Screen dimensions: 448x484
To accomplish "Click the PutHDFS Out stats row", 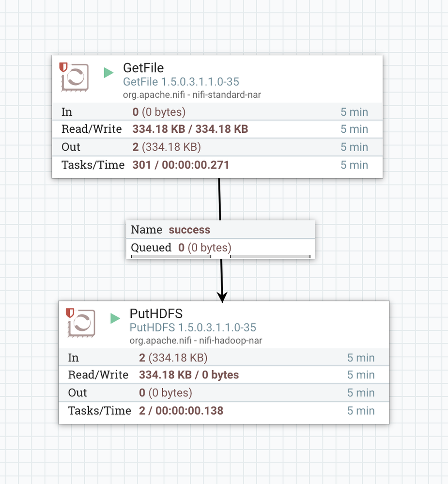I will (x=224, y=392).
